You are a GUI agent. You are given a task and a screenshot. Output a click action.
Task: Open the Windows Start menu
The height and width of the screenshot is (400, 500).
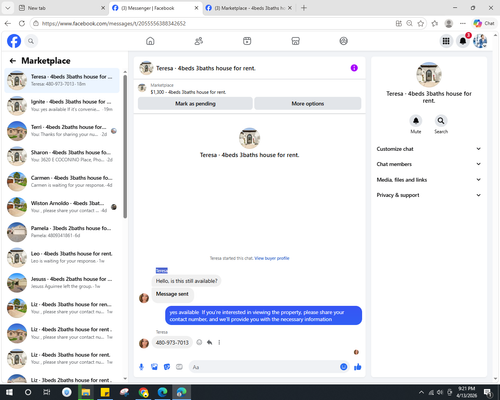[x=9, y=392]
